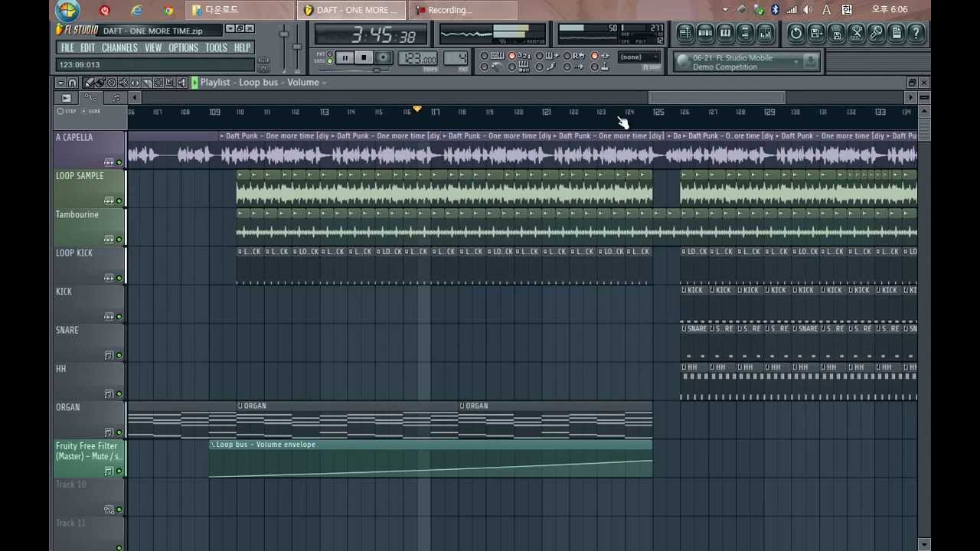Viewport: 980px width, 551px height.
Task: Mute the LOOP KICK track green light
Action: [x=119, y=278]
